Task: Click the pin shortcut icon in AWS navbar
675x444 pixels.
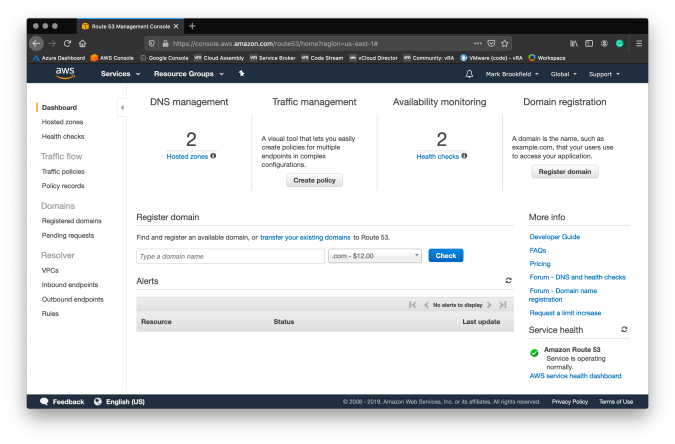Action: pyautogui.click(x=241, y=74)
